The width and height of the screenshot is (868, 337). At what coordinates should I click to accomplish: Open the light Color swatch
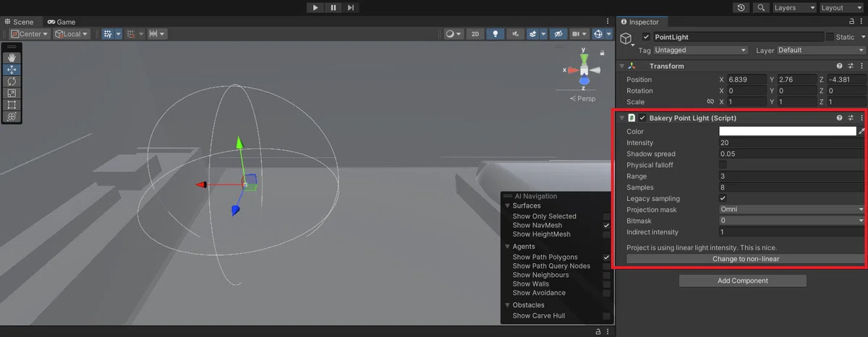pos(787,132)
